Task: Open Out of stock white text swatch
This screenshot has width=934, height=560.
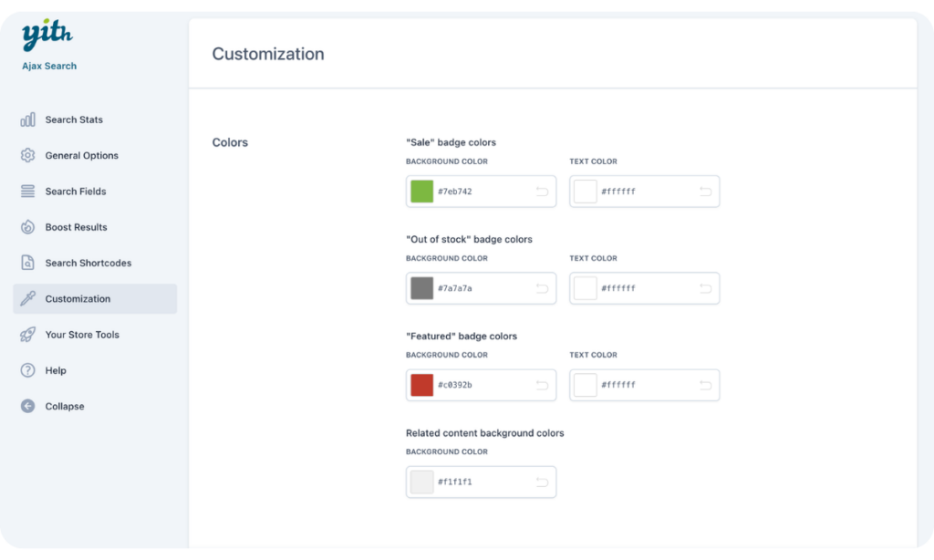Action: 585,288
